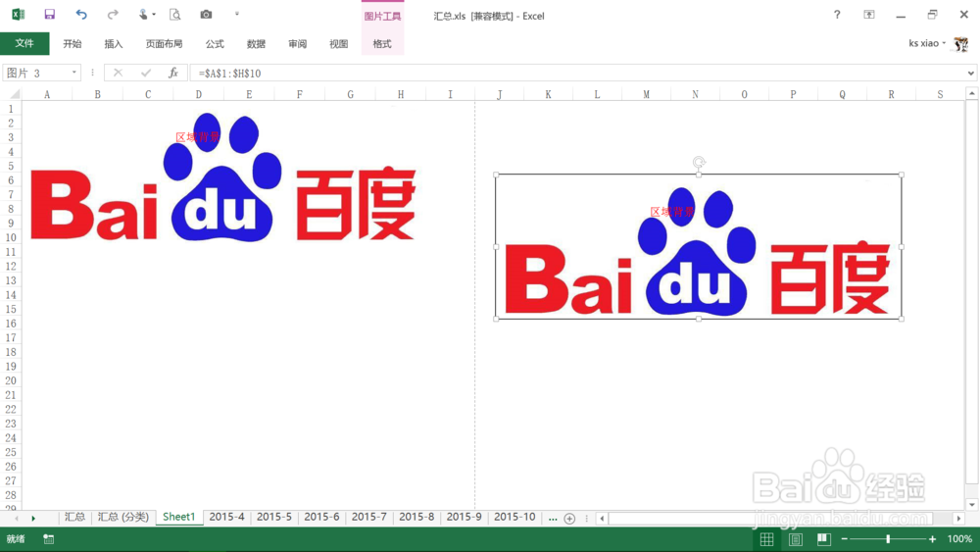Image resolution: width=980 pixels, height=552 pixels.
Task: Expand the formula bar with its arrow
Action: point(970,74)
